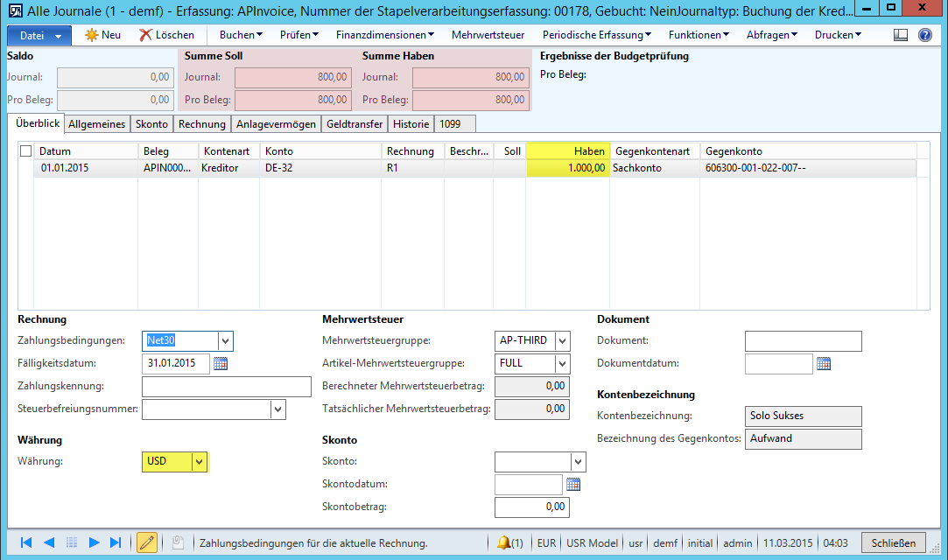Tick the select-all checkbox in grid header

(x=26, y=151)
